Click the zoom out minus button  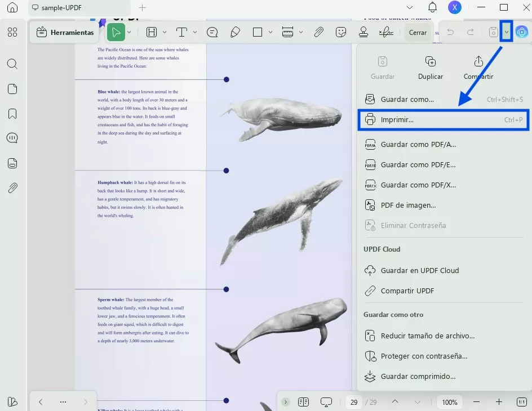[x=477, y=402]
